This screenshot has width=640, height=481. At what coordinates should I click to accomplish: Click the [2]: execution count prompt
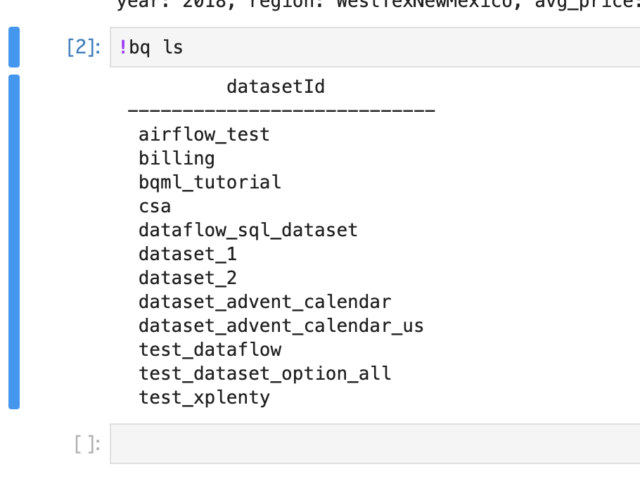click(84, 47)
